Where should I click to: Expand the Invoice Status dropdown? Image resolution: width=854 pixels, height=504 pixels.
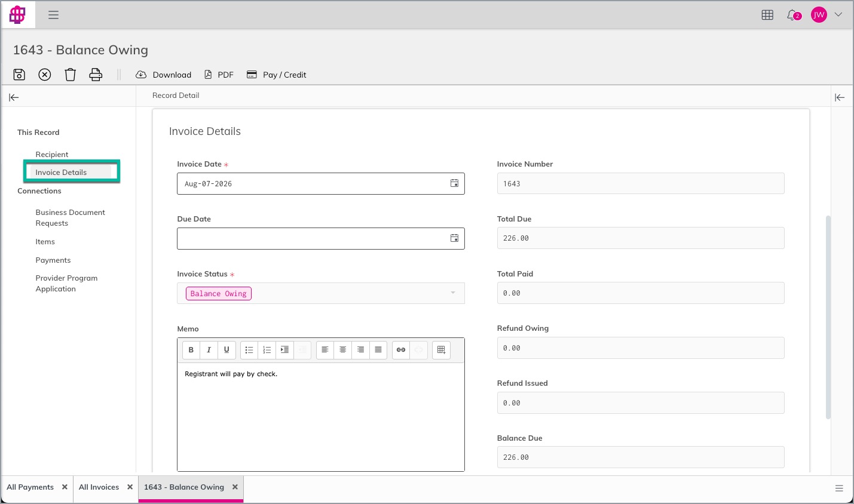tap(452, 293)
